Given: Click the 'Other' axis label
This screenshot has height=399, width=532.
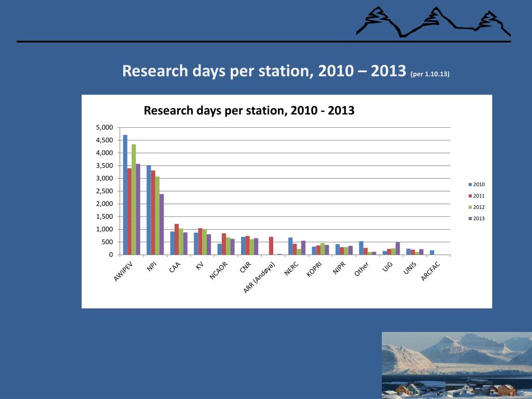Looking at the screenshot, I should click(x=362, y=269).
